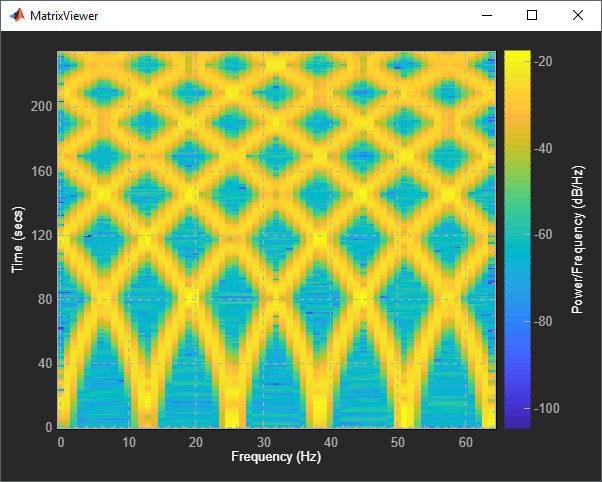Select the 'Power/Frequency (dB/Hz)' colorbar label
Screen dimensions: 602x482
click(578, 240)
